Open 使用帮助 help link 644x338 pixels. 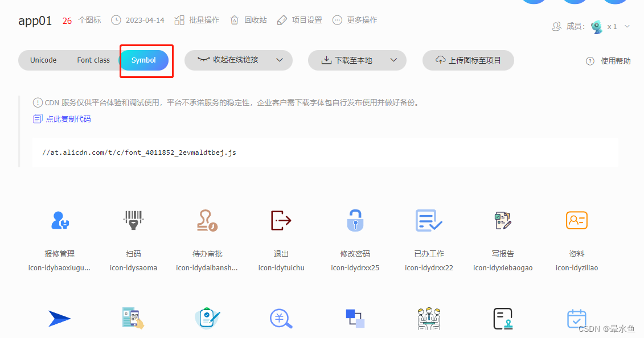coord(608,61)
